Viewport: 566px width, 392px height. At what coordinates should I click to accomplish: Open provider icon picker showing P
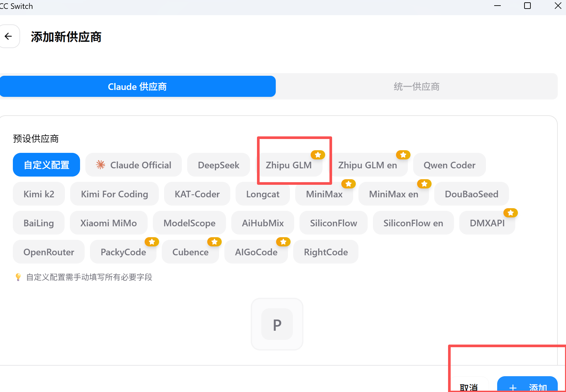[x=277, y=324]
